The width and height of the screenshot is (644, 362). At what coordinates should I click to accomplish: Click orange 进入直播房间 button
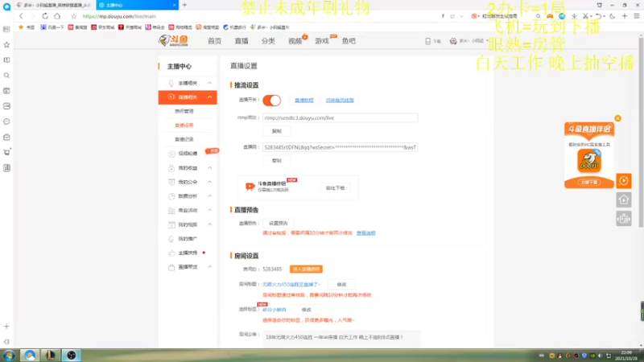pos(306,269)
